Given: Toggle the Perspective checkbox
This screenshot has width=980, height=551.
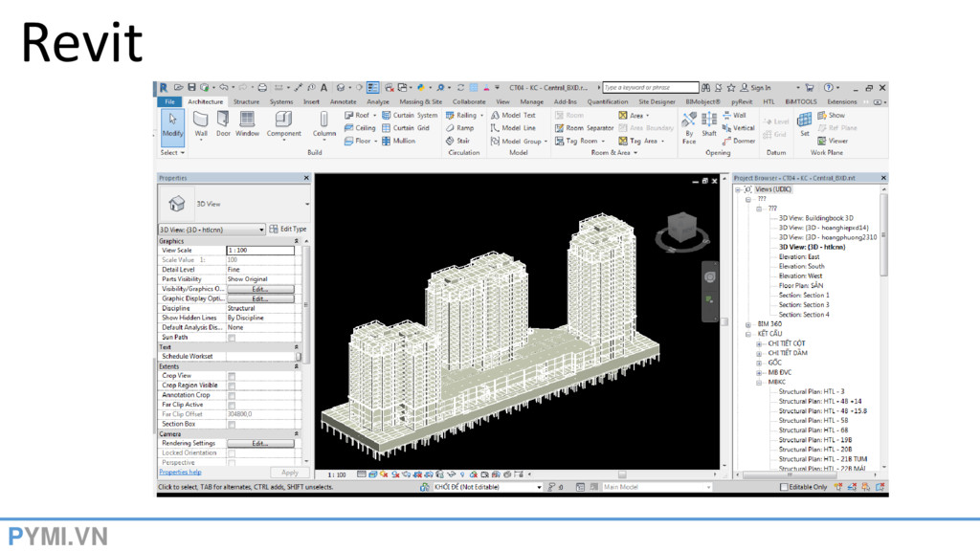Looking at the screenshot, I should coord(232,464).
